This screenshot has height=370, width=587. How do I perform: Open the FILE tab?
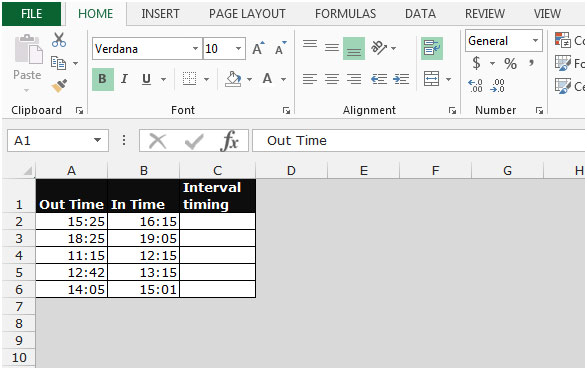coord(31,14)
